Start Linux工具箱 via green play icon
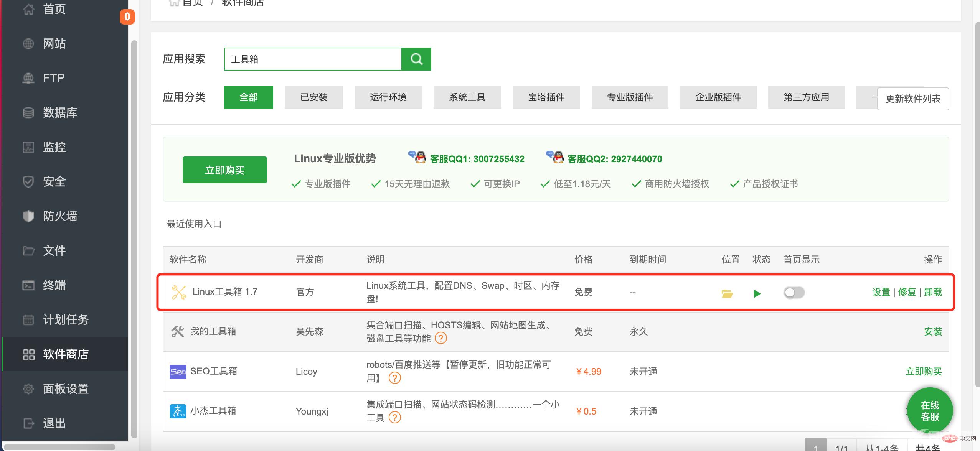The image size is (980, 451). tap(757, 293)
